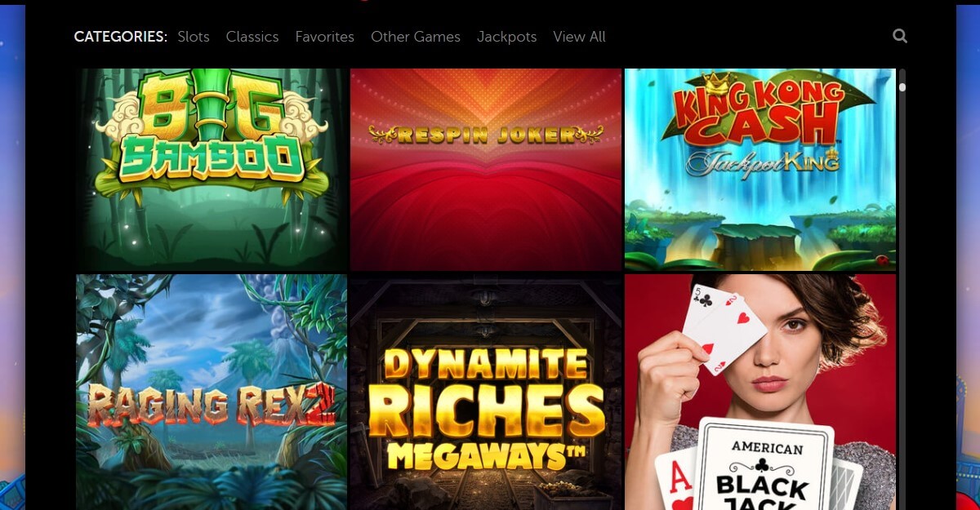Choose View All games
Image resolution: width=980 pixels, height=510 pixels.
coord(580,37)
